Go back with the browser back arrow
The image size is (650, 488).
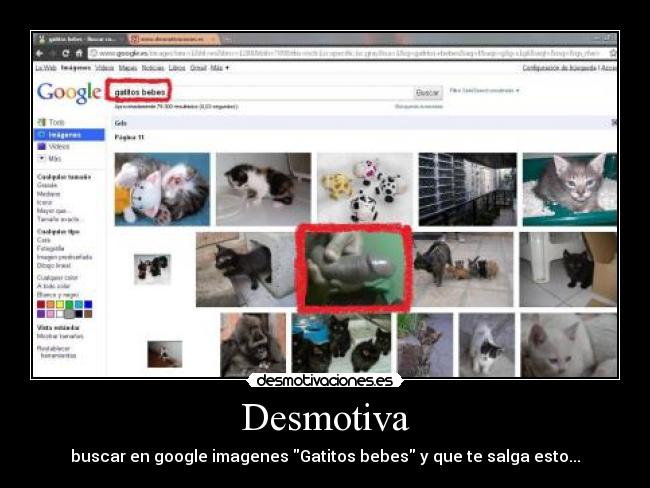click(40, 53)
